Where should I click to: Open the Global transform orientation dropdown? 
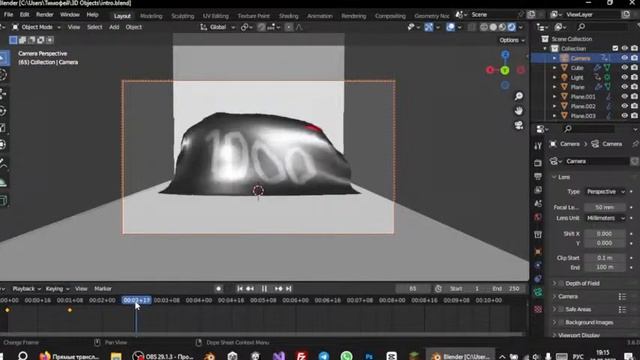pyautogui.click(x=218, y=27)
